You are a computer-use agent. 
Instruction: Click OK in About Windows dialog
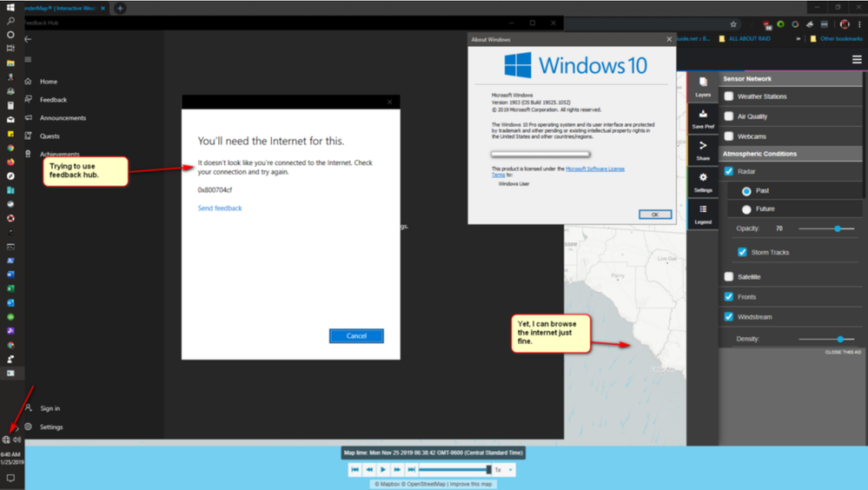pos(655,215)
